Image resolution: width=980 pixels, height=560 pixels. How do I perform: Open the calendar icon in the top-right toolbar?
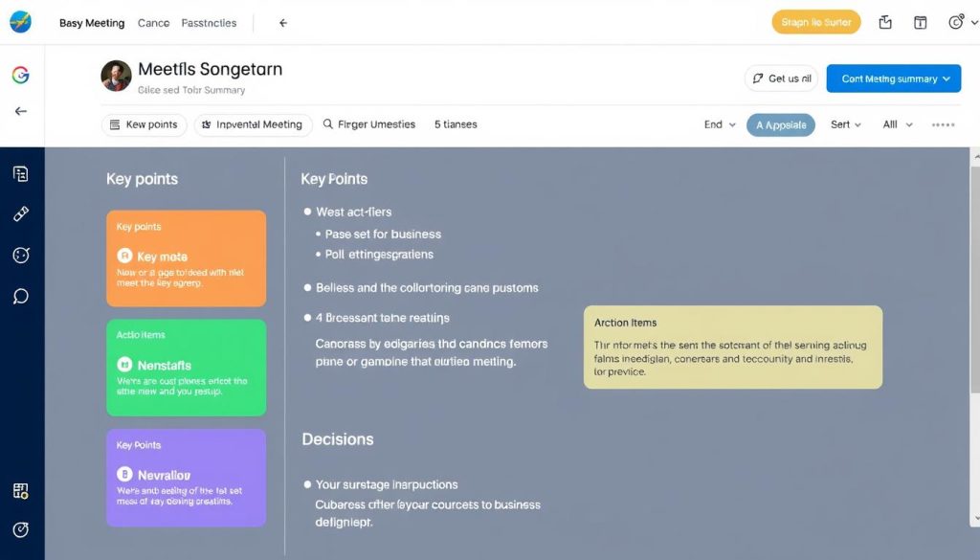pos(922,20)
